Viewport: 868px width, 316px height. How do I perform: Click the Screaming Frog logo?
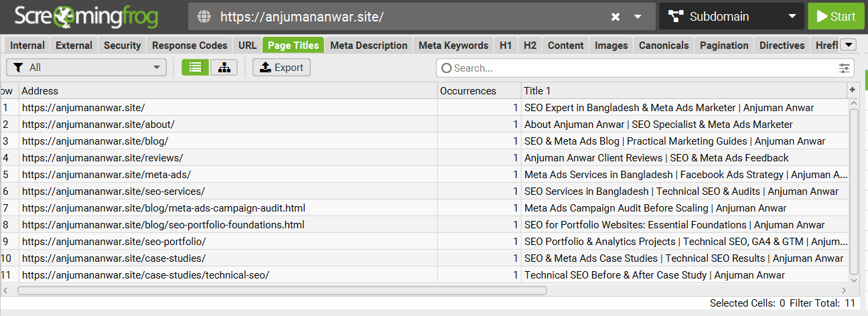(86, 16)
